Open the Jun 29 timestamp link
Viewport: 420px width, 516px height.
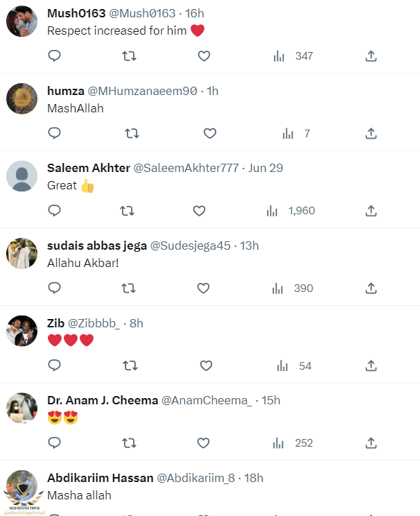click(265, 168)
